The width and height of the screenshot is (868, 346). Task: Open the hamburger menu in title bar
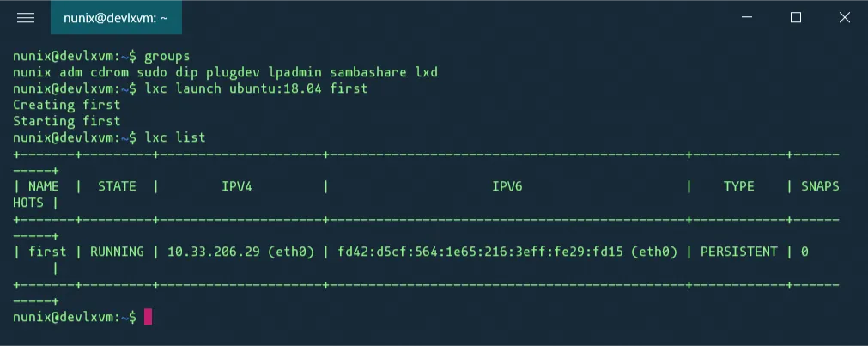[26, 18]
